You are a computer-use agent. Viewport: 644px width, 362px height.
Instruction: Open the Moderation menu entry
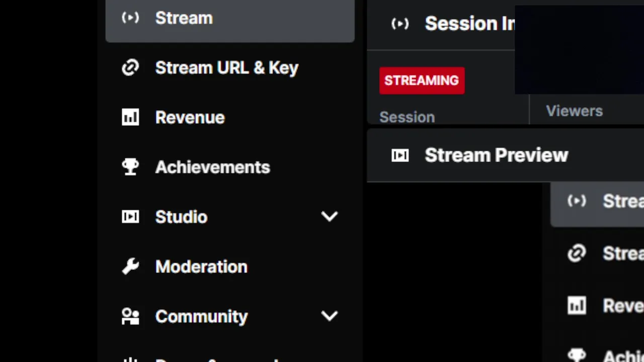coord(201,266)
